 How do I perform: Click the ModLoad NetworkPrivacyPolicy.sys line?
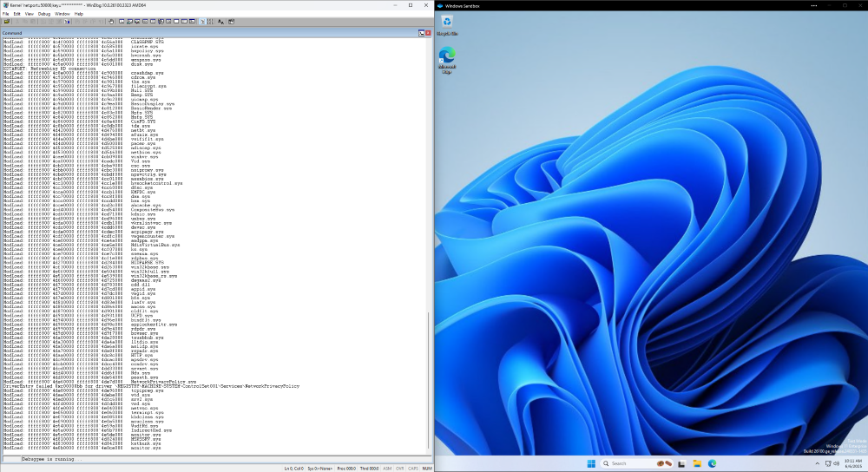click(x=100, y=382)
